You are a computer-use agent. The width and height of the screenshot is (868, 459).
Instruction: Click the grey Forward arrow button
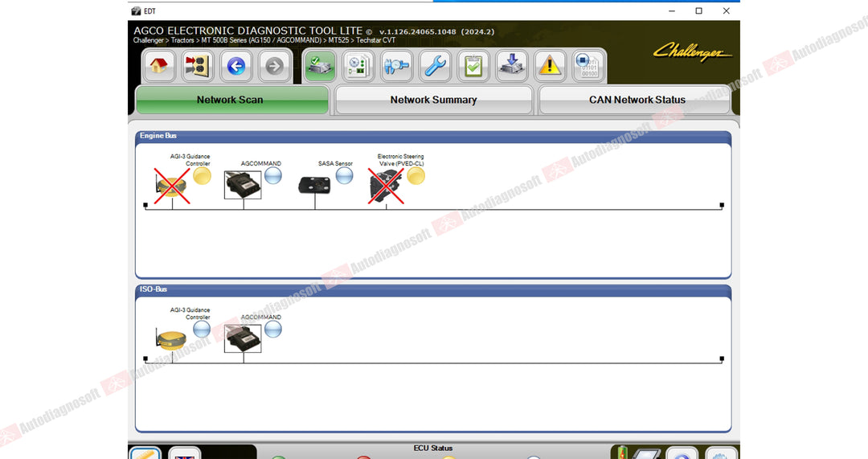[274, 66]
